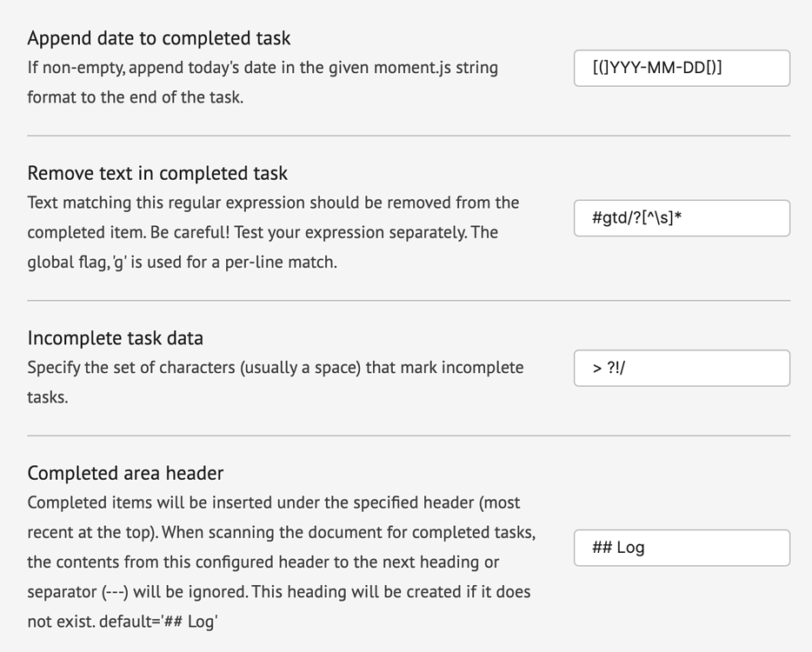The width and height of the screenshot is (812, 652).
Task: Click the incomplete task characters field
Action: pyautogui.click(x=682, y=368)
